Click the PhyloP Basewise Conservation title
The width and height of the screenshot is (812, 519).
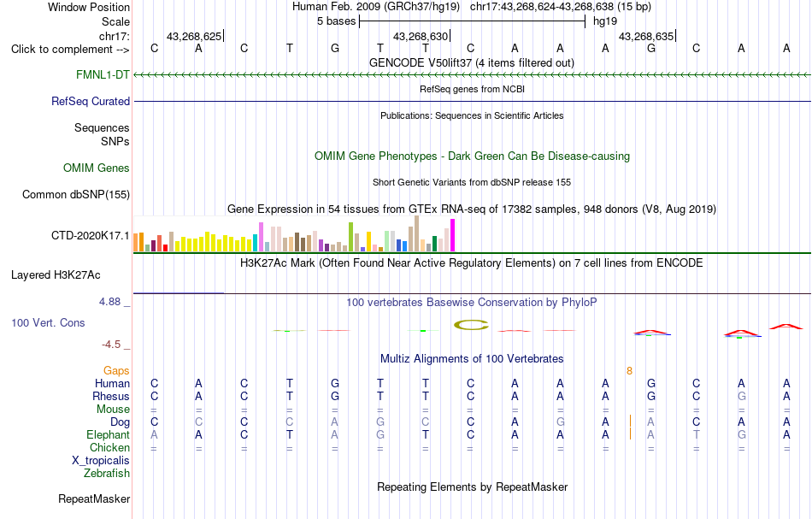(x=472, y=302)
